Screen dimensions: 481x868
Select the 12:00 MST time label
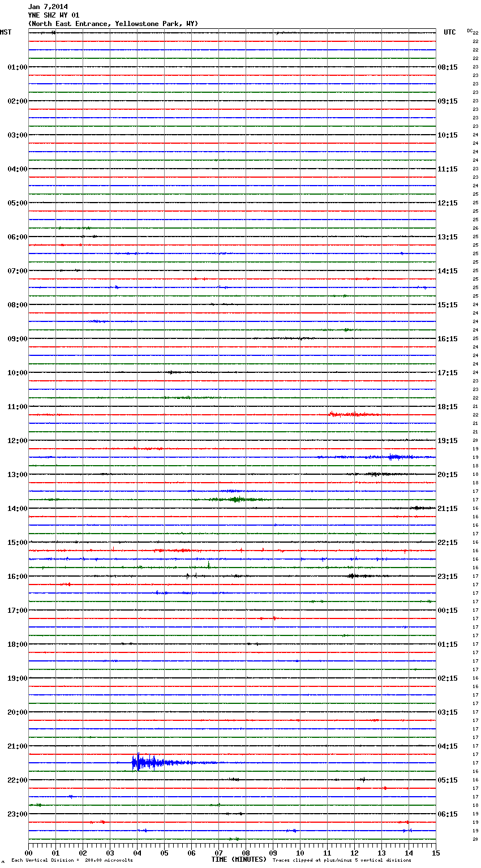(18, 441)
